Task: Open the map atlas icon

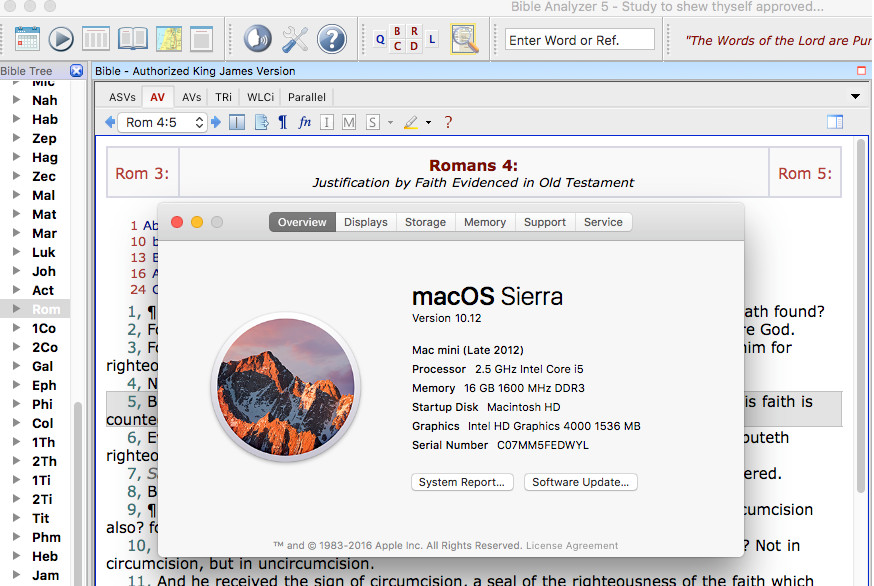Action: point(169,39)
